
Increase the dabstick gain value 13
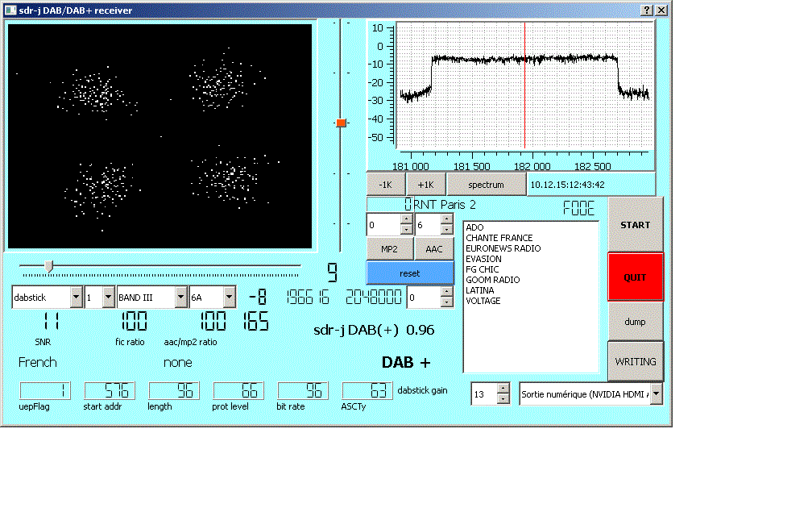click(x=503, y=389)
